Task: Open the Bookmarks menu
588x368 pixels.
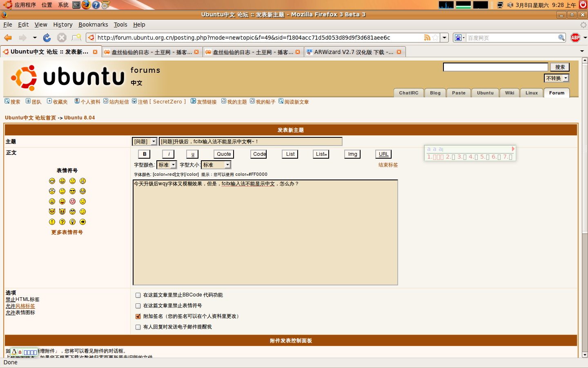Action: [x=93, y=25]
